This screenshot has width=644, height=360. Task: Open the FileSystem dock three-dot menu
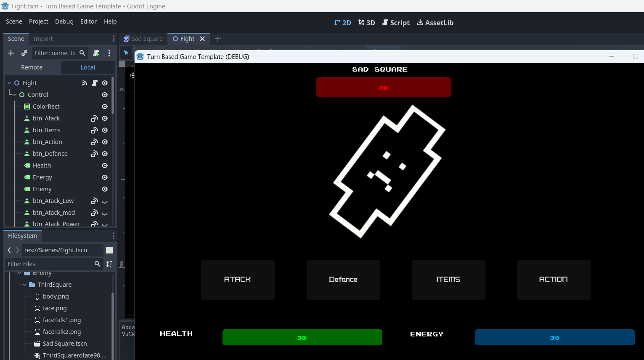click(113, 236)
